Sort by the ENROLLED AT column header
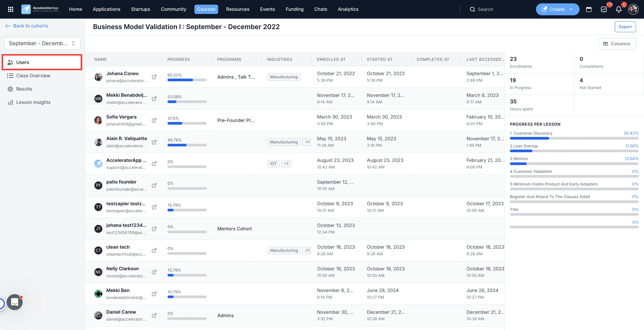644x330 pixels. (331, 59)
